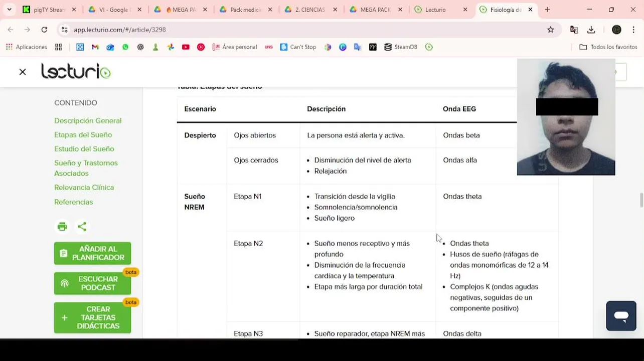Open the Área personal bookmark
This screenshot has height=361, width=644.
234,47
